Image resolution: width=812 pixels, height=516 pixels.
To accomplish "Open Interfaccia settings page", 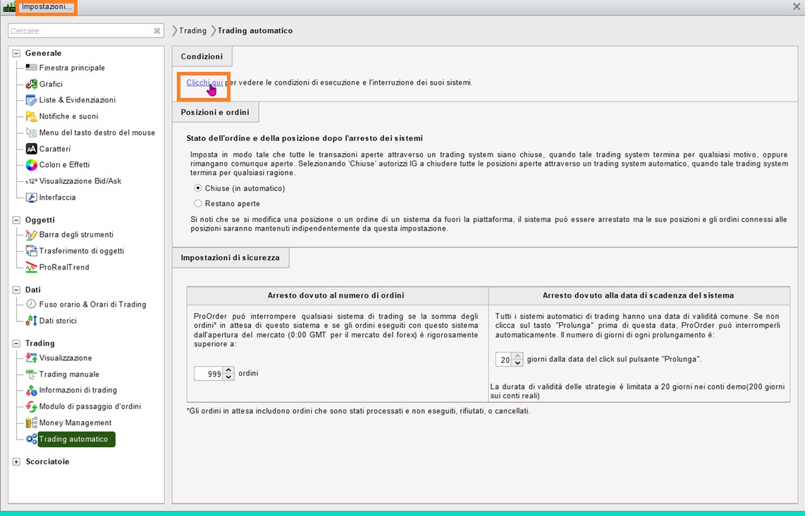I will click(x=58, y=197).
